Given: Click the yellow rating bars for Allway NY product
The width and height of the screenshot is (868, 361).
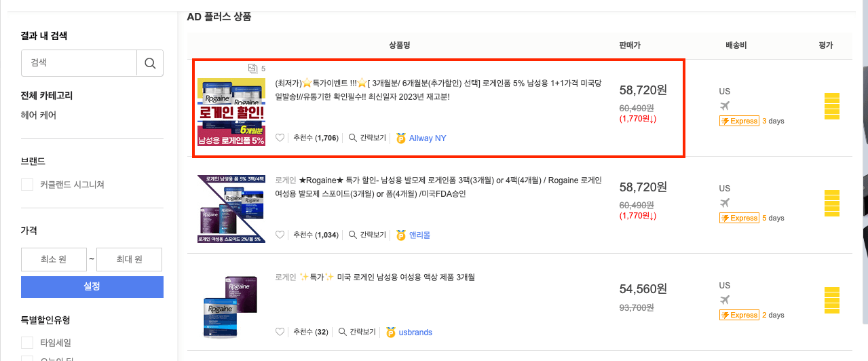Looking at the screenshot, I should click(x=832, y=107).
